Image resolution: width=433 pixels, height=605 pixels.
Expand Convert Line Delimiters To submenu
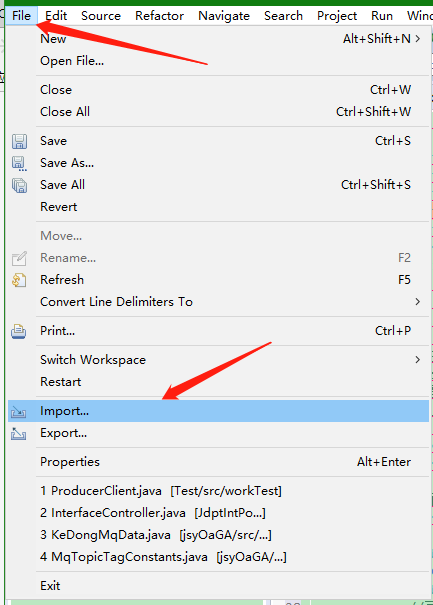tap(218, 302)
